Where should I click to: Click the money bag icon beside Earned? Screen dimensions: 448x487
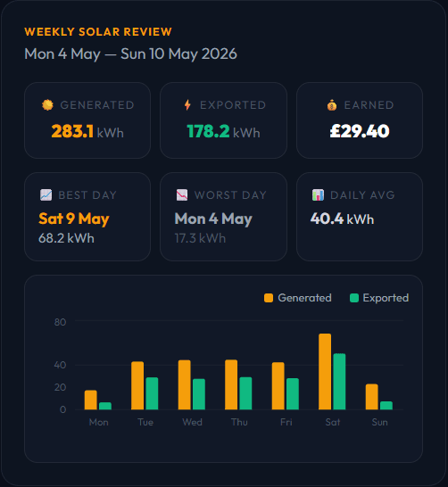coord(332,105)
